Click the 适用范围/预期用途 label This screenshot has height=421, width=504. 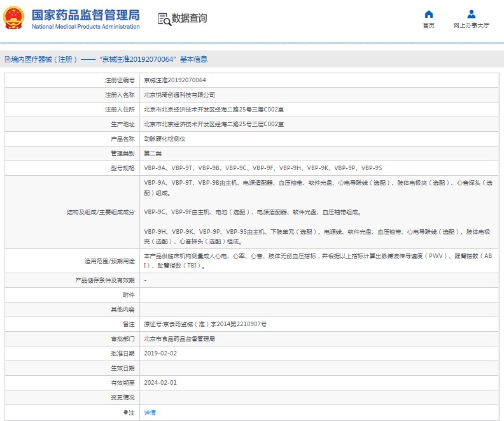tap(109, 261)
